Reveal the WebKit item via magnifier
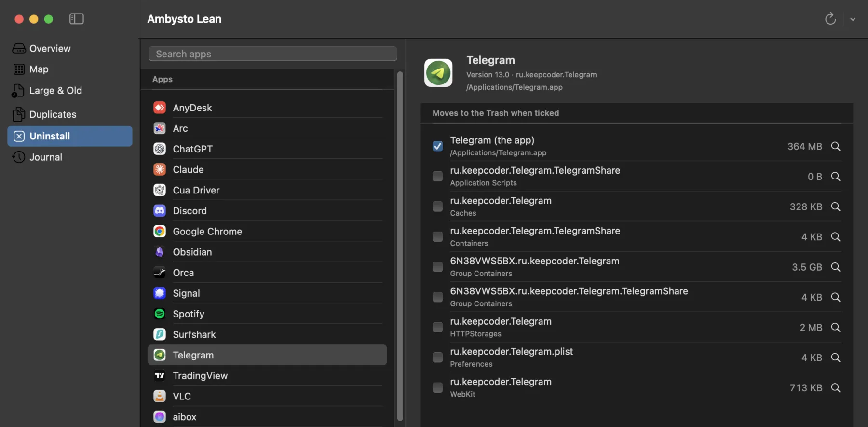Image resolution: width=868 pixels, height=427 pixels. (x=836, y=387)
